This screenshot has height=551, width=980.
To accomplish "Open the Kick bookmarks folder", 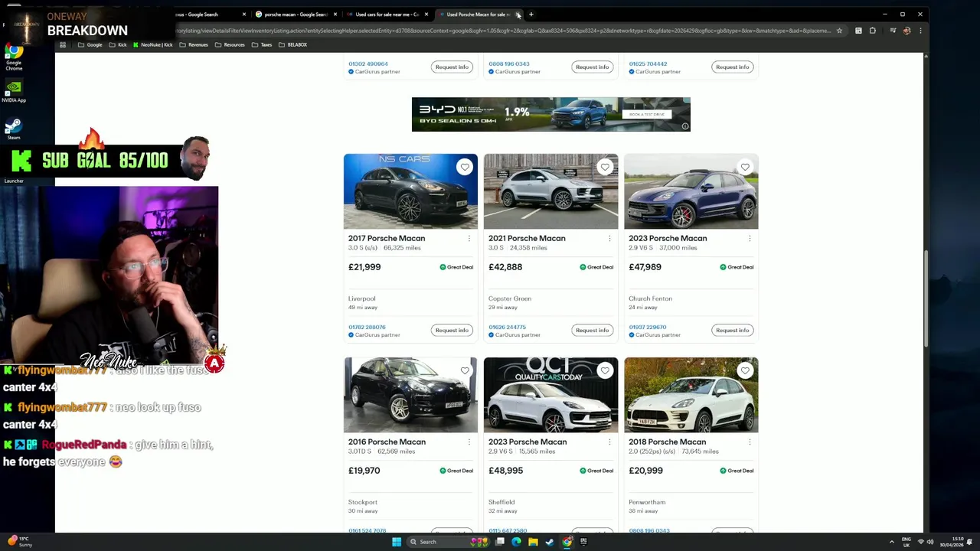I will 118,45.
